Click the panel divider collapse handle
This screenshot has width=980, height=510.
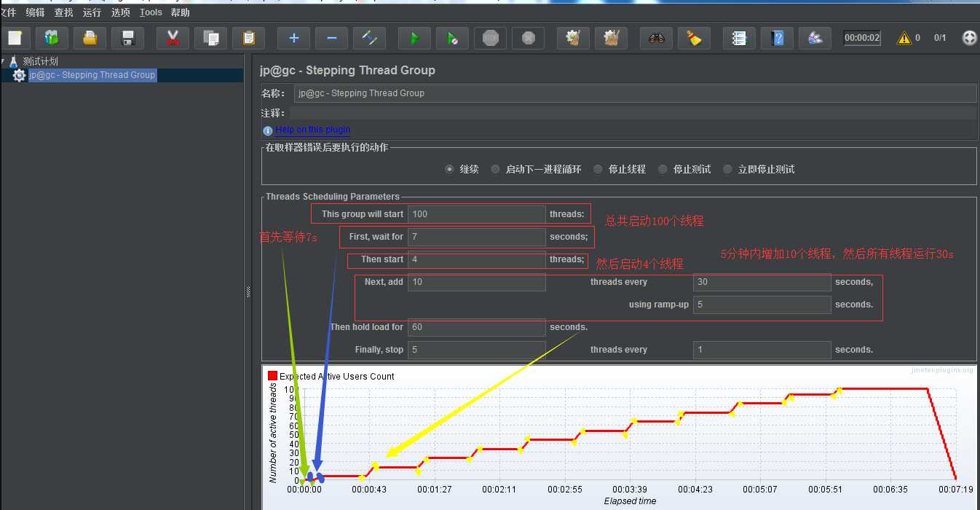point(248,291)
